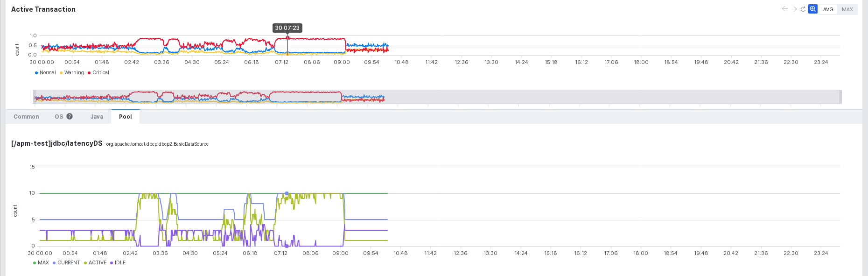868x276 pixels.
Task: Toggle the CURRENT pool series legend
Action: (66, 262)
